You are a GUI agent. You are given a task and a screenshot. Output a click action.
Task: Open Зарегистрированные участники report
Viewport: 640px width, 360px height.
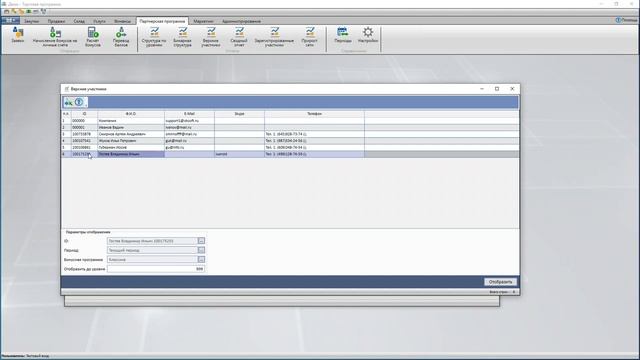tap(274, 37)
